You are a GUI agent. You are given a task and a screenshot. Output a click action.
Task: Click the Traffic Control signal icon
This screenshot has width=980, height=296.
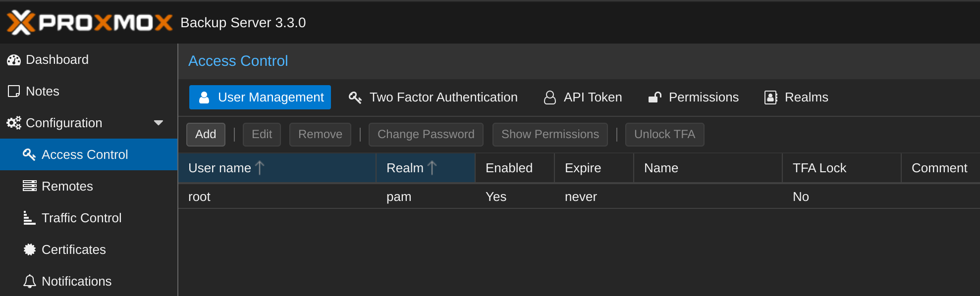[x=30, y=218]
